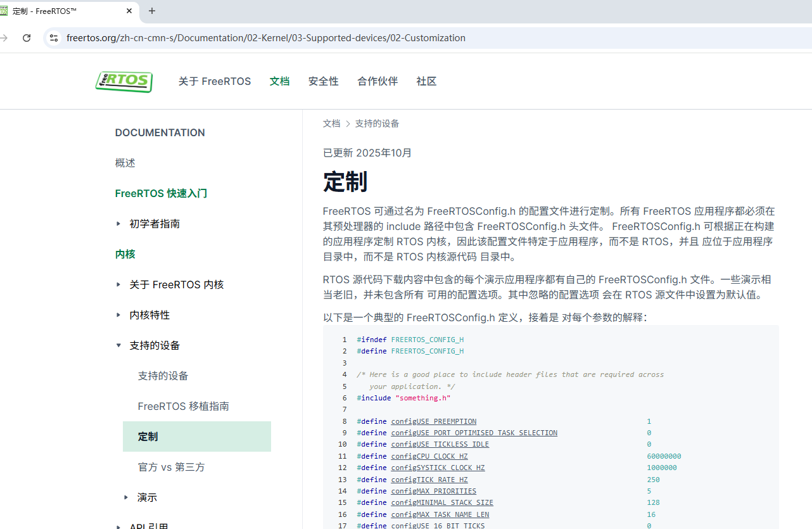Click configUSE_TICKLESS_IDLE in the code
The height and width of the screenshot is (529, 812).
click(x=440, y=444)
